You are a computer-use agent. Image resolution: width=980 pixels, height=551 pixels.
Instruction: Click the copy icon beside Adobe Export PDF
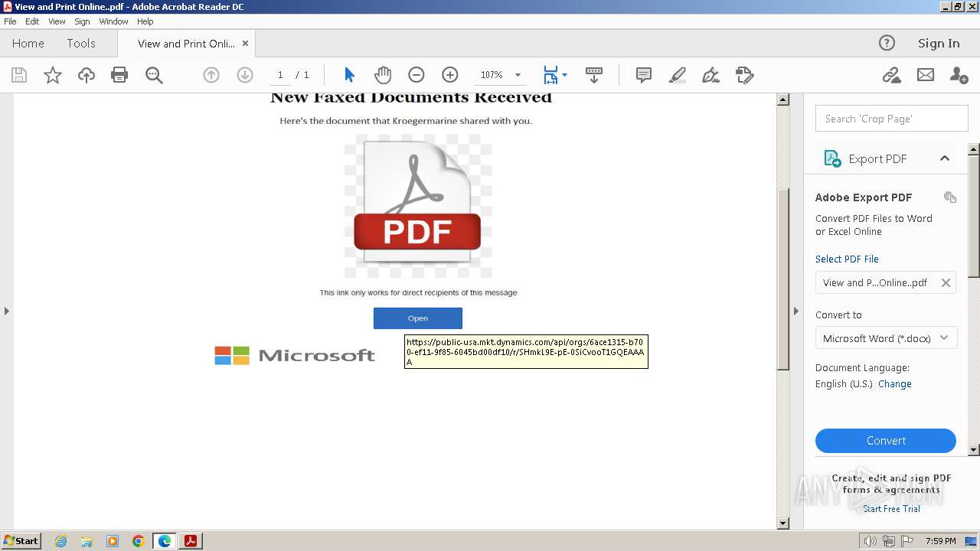(x=950, y=197)
